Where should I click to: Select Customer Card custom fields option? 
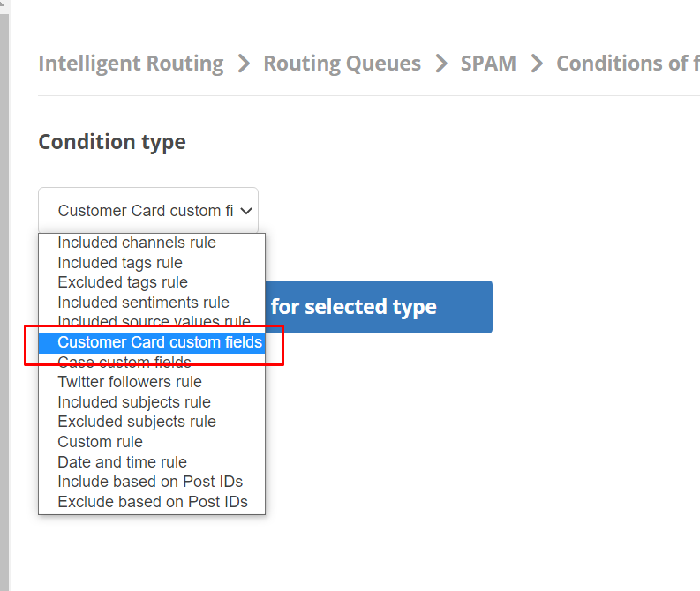(152, 342)
